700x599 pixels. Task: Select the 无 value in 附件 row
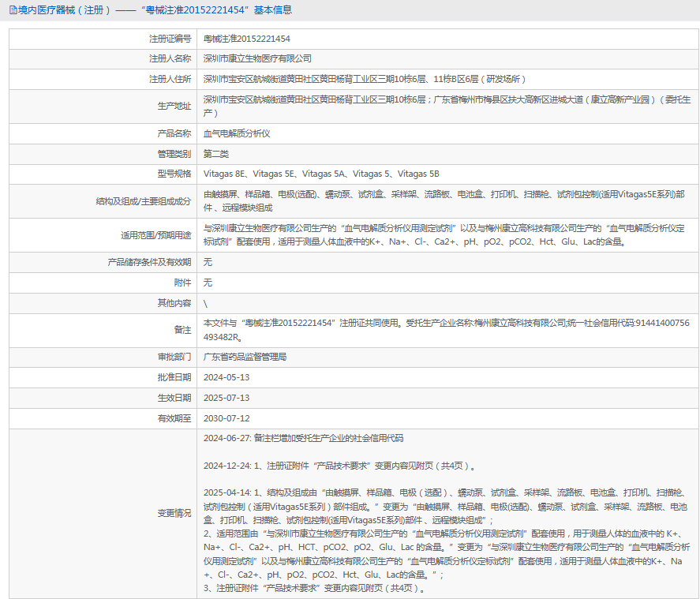(208, 283)
